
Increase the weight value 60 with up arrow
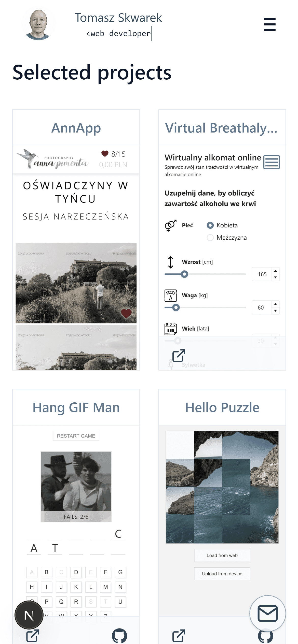click(275, 304)
